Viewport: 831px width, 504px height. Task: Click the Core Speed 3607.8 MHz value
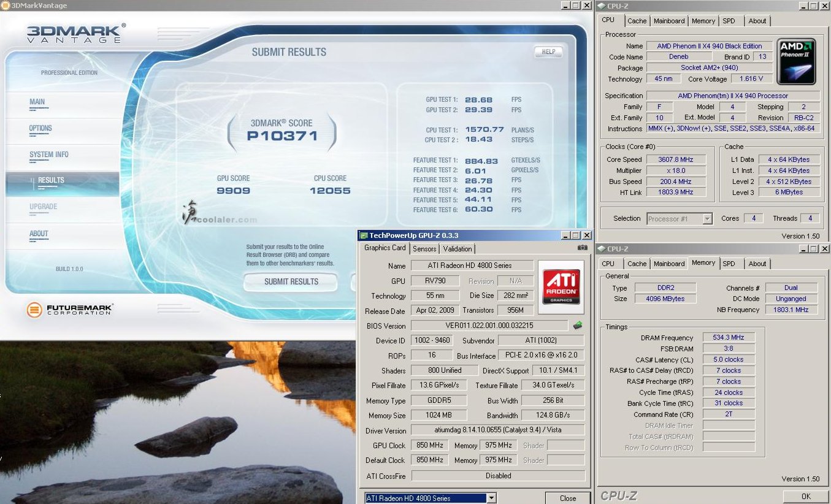(676, 159)
